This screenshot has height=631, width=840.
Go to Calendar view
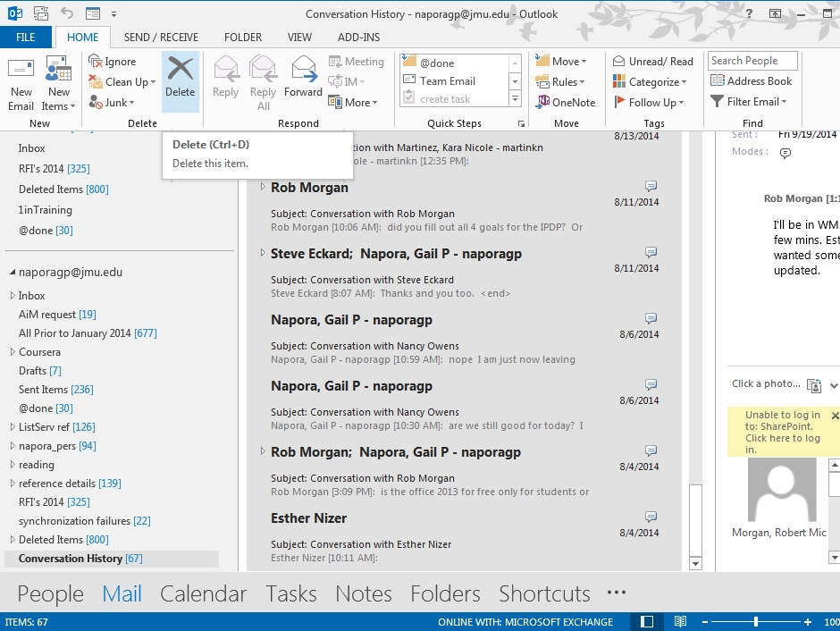pos(203,593)
